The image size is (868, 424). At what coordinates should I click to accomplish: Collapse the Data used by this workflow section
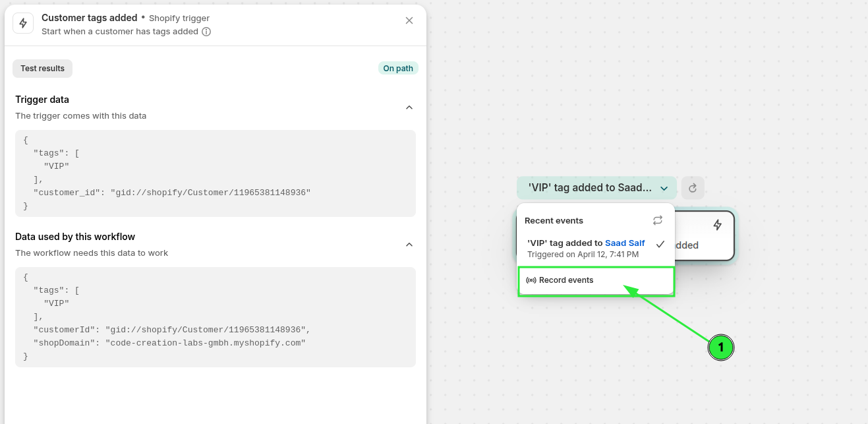pos(409,245)
